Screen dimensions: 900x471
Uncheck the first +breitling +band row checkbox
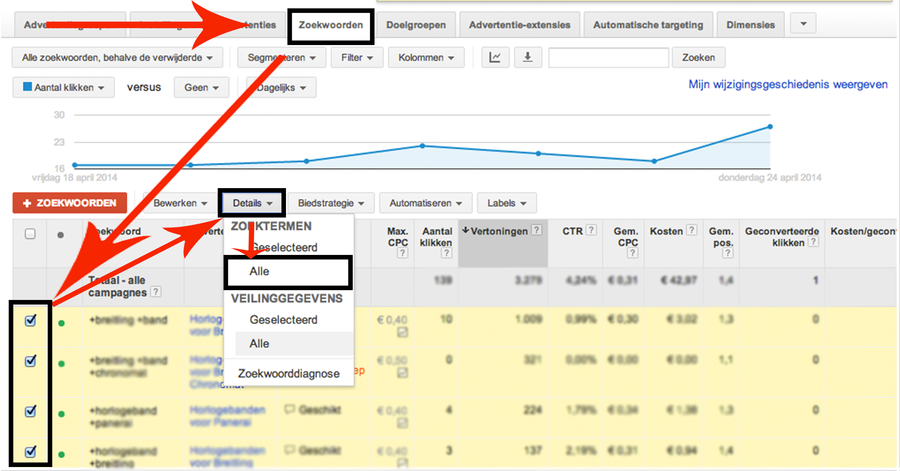point(30,321)
